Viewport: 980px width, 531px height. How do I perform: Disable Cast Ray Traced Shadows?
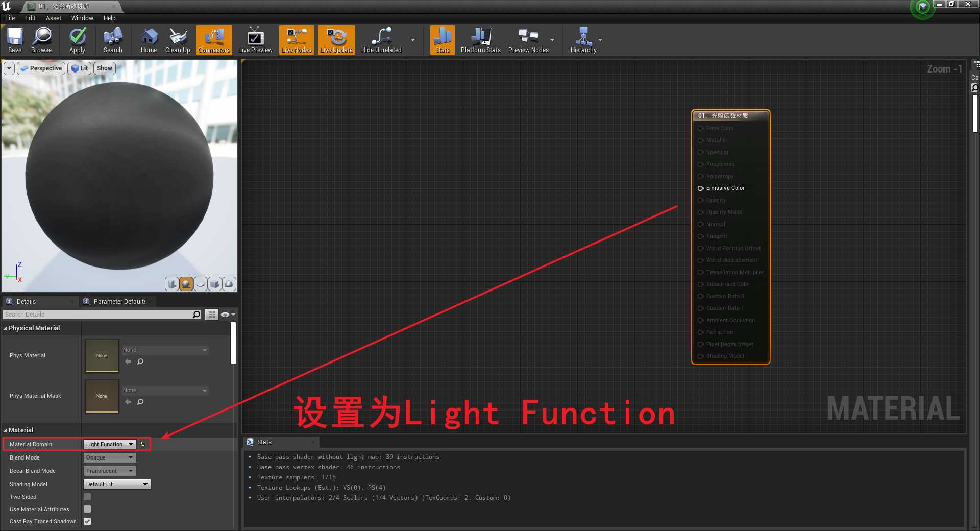[x=87, y=521]
